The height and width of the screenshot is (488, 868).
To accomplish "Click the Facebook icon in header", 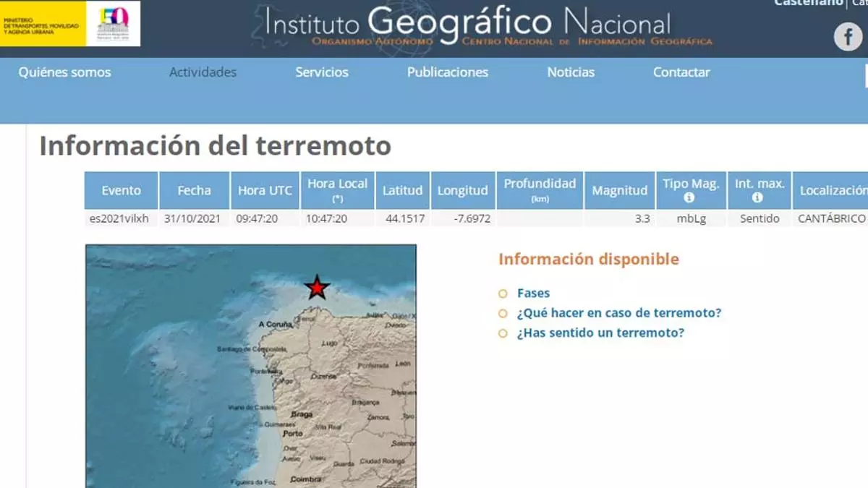I will click(x=848, y=36).
